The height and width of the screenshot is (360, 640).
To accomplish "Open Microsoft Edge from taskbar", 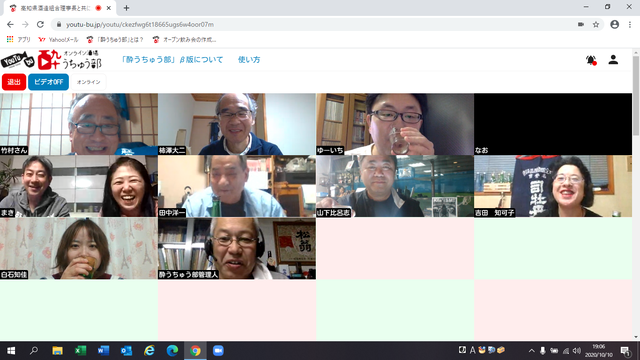I will (172, 351).
